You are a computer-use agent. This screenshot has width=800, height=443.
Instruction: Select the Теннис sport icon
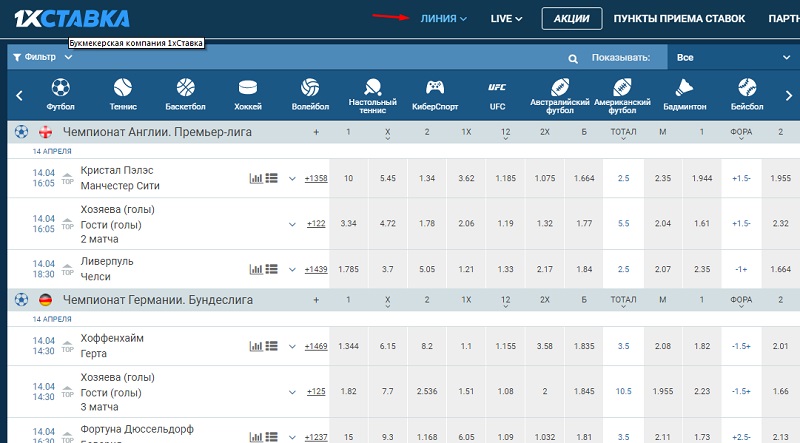(x=123, y=93)
